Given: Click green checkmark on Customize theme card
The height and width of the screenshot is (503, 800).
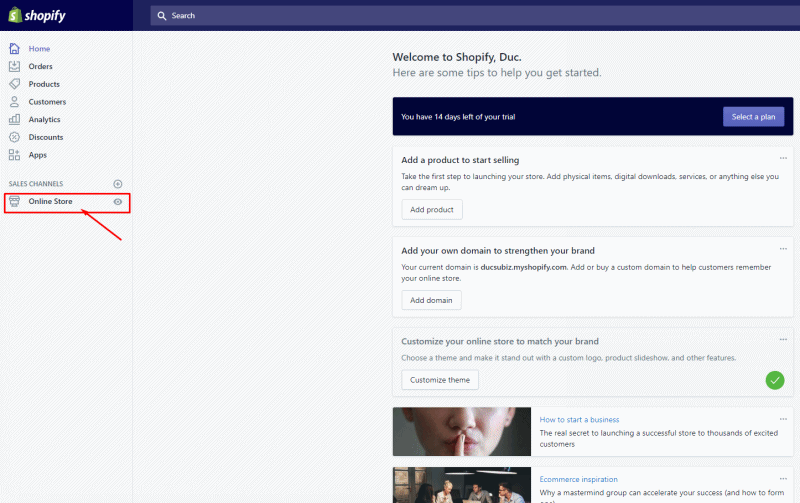Looking at the screenshot, I should pos(774,380).
